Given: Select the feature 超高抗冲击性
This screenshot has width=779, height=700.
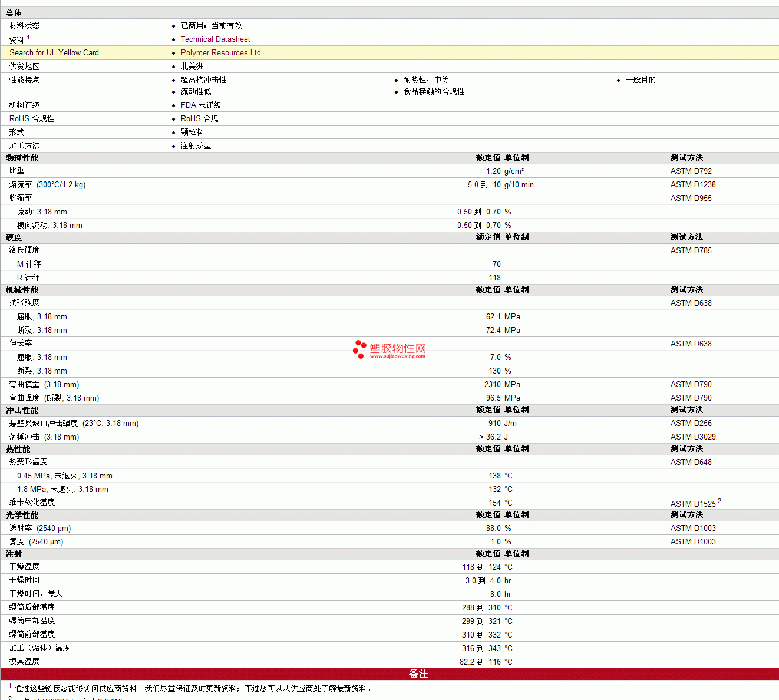Looking at the screenshot, I should (203, 80).
